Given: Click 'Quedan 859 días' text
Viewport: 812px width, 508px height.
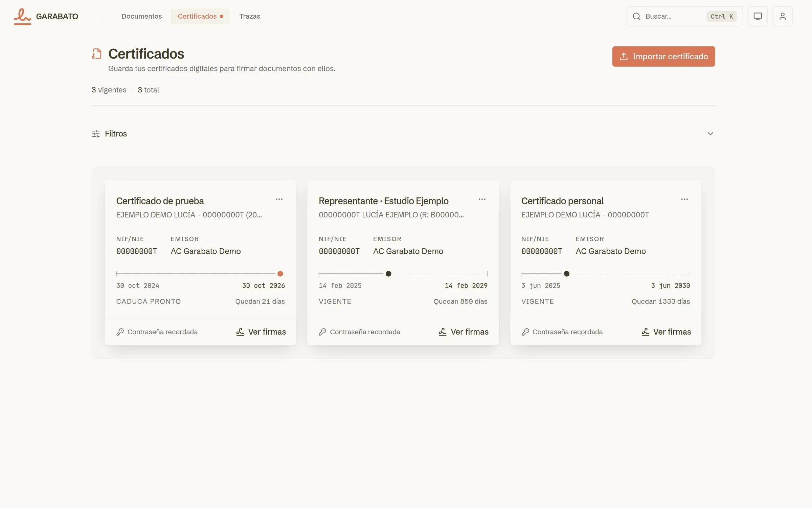Looking at the screenshot, I should [x=460, y=301].
